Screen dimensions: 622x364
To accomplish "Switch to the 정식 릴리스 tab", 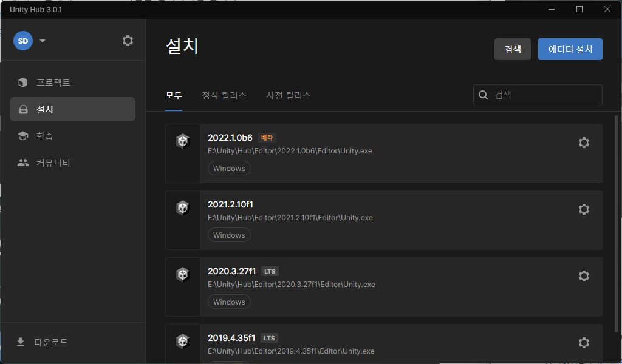I will (x=224, y=95).
